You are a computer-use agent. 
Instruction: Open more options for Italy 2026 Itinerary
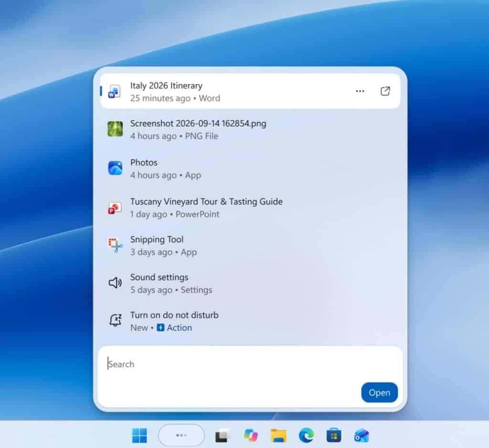tap(360, 91)
